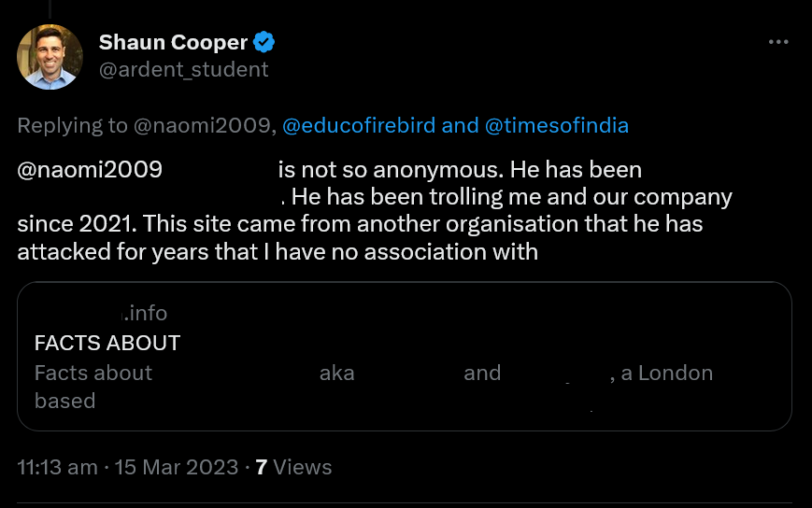The height and width of the screenshot is (508, 812).
Task: Click the blue verified checkmark badge
Action: click(264, 42)
